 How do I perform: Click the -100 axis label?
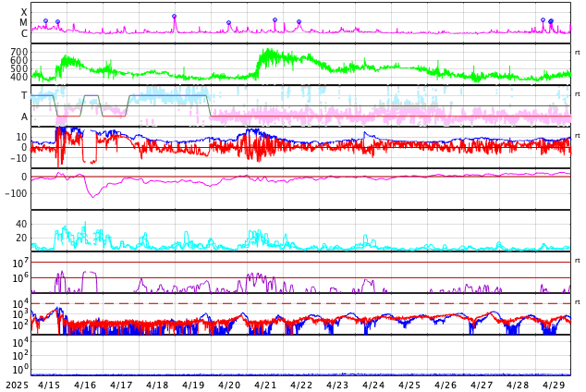coord(16,193)
